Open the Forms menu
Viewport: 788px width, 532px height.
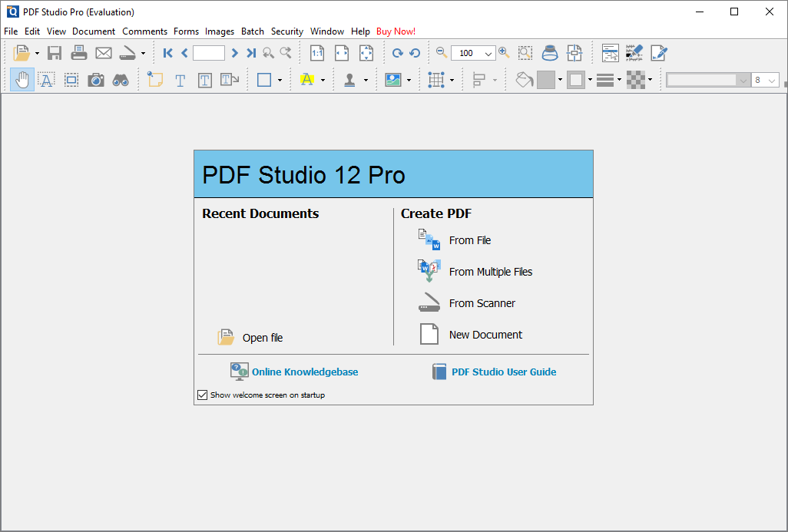pyautogui.click(x=186, y=31)
